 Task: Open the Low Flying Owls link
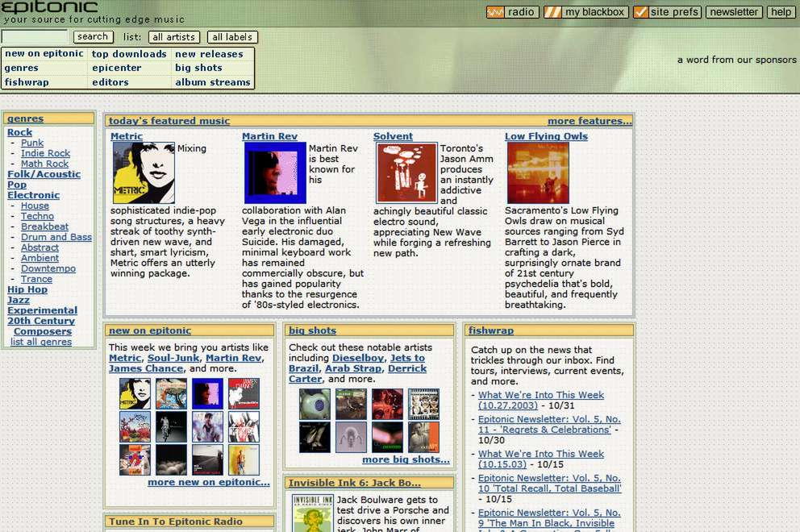(x=546, y=136)
